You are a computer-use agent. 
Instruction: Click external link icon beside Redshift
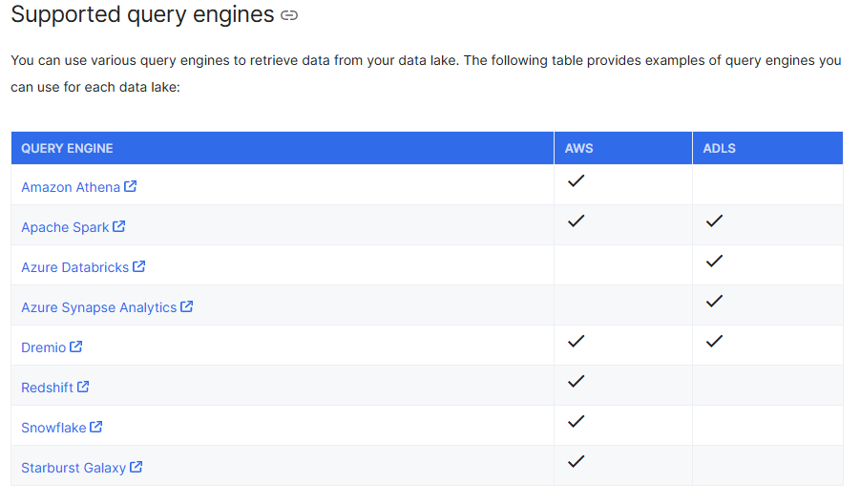point(83,388)
